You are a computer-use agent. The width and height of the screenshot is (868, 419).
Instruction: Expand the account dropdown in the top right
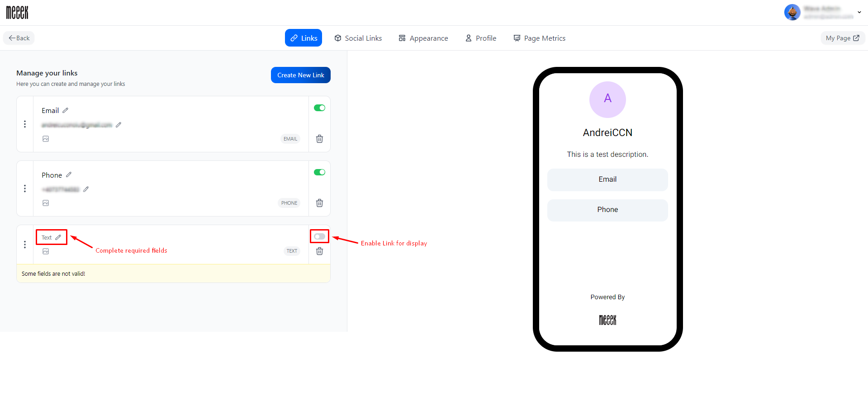pyautogui.click(x=859, y=12)
